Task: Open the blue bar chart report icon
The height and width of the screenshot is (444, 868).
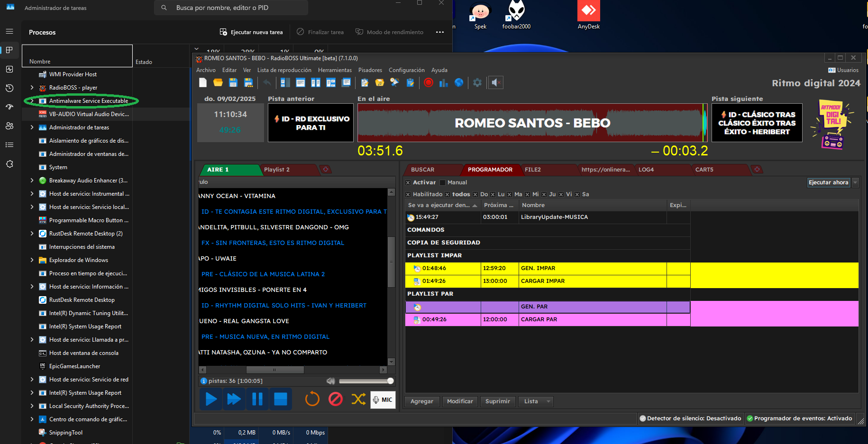Action: pyautogui.click(x=444, y=82)
